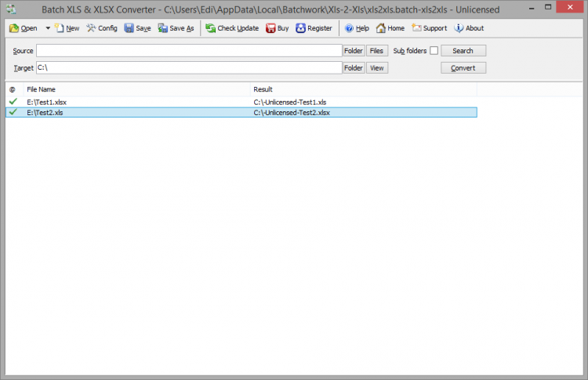This screenshot has width=588, height=380.
Task: Click the @ status column header
Action: [x=15, y=89]
